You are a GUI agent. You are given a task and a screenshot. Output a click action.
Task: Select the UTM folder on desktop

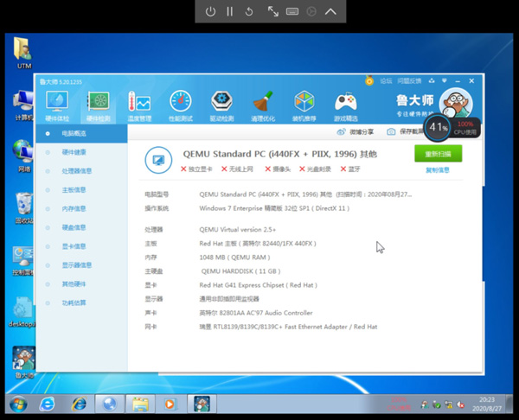pyautogui.click(x=23, y=53)
